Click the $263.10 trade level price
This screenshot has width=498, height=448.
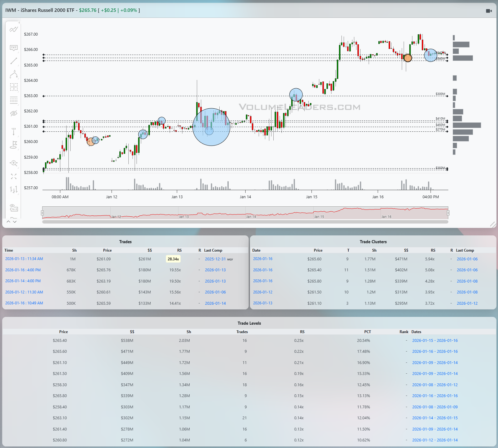tap(60, 418)
